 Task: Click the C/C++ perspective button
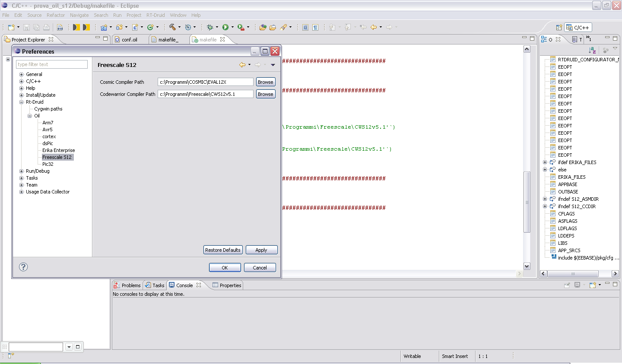(578, 27)
